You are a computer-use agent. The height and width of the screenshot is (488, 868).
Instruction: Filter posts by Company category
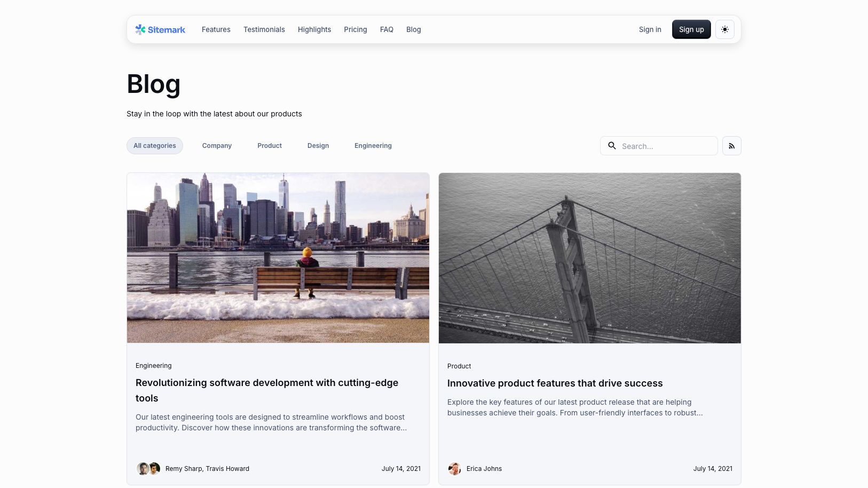tap(217, 146)
